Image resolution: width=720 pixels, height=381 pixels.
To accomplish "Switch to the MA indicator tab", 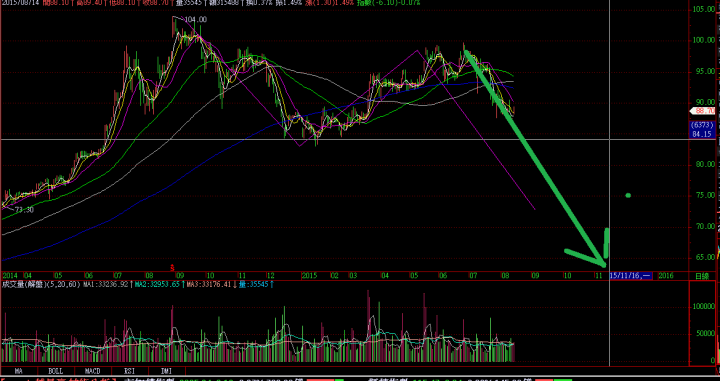I will 19,370.
